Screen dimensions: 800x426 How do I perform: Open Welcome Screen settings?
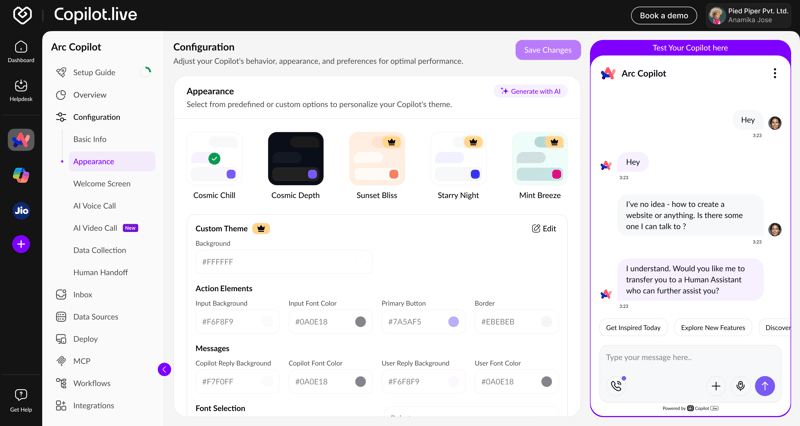(102, 184)
